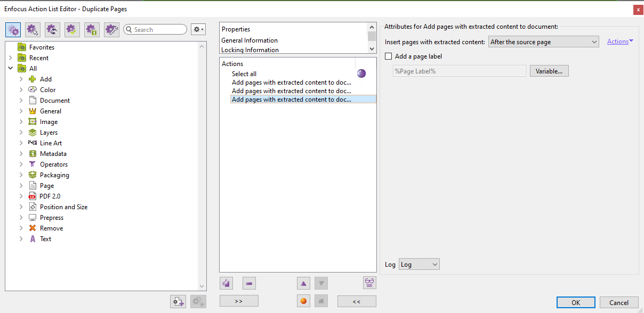This screenshot has width=644, height=313.
Task: Click the Properties list scroll-down arrow
Action: point(372,48)
